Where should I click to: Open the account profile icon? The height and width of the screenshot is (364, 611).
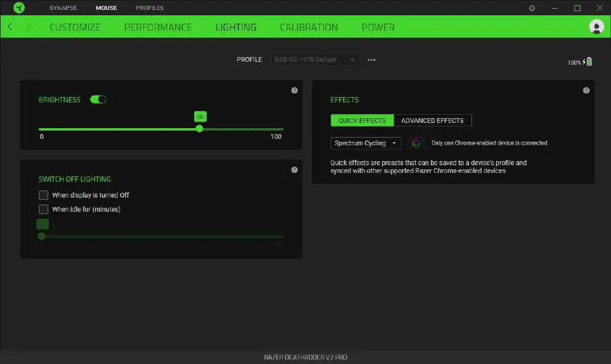coord(596,26)
